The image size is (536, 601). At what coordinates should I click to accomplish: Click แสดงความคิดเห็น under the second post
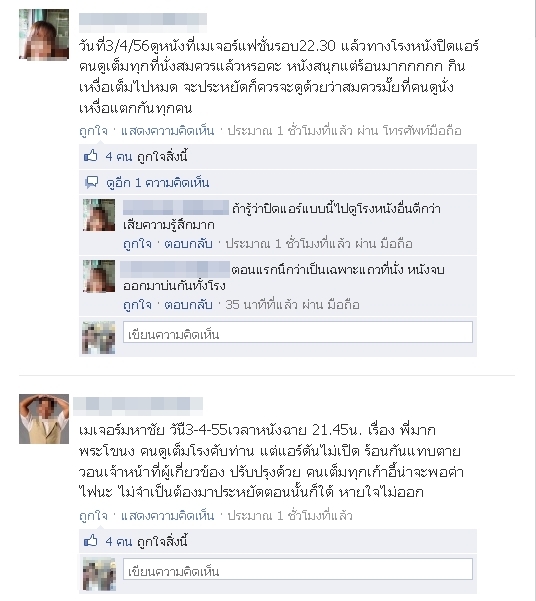[x=167, y=516]
